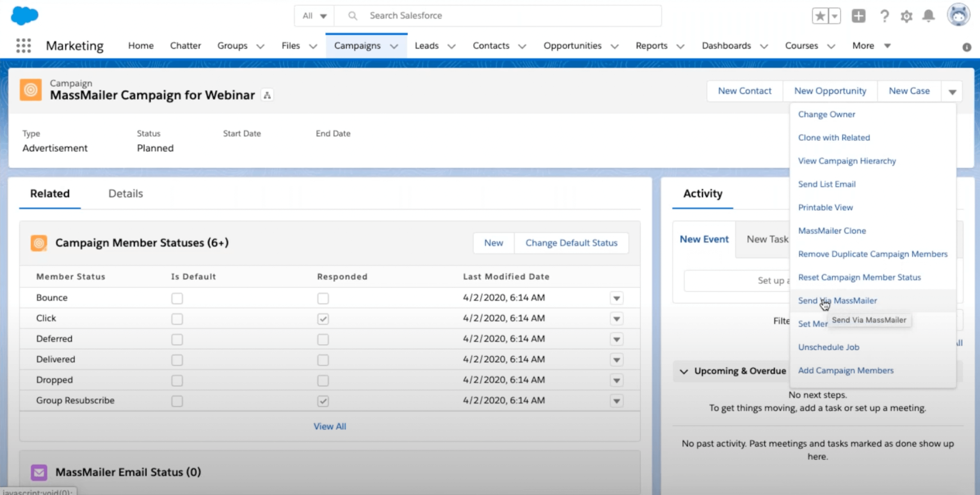The height and width of the screenshot is (495, 980).
Task: Toggle the Dropped Is Default checkbox
Action: (x=177, y=380)
